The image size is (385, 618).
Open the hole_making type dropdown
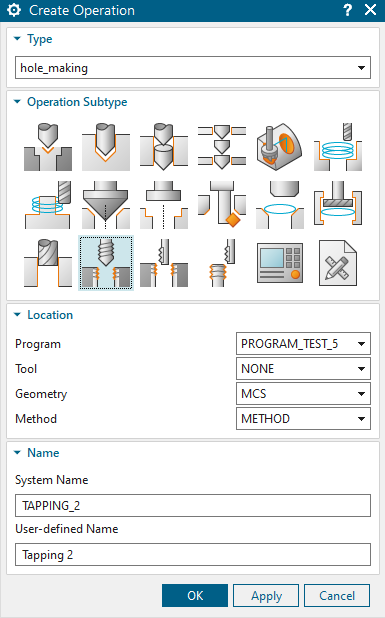point(193,67)
